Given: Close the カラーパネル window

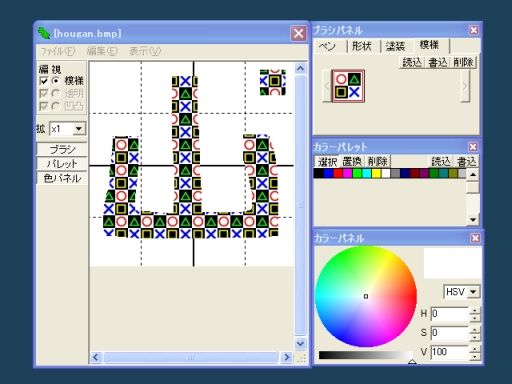Looking at the screenshot, I should coord(475,238).
